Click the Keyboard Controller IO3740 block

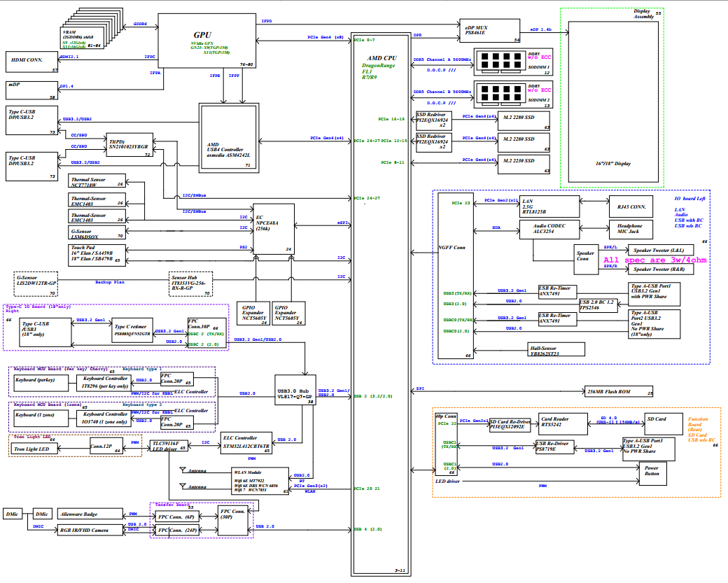(104, 418)
